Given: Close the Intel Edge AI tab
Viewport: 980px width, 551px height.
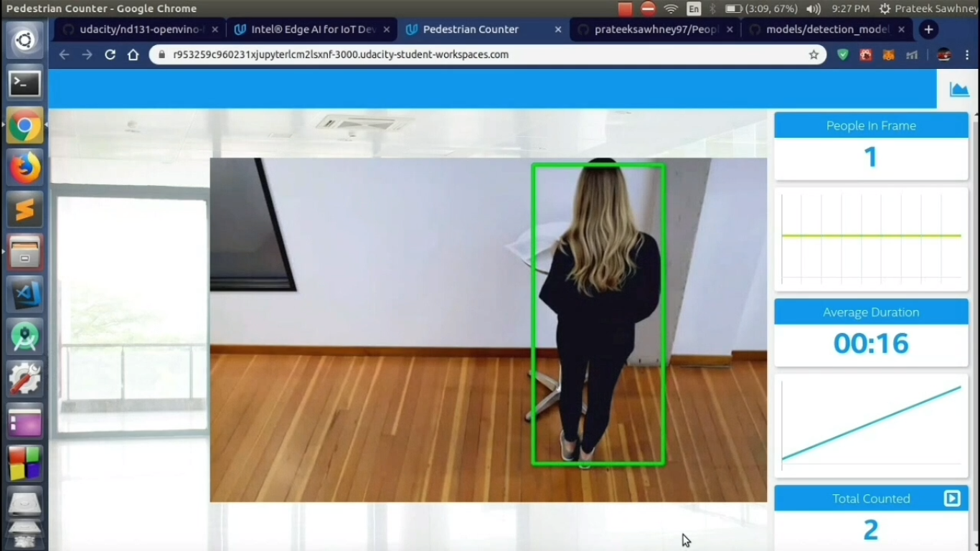Looking at the screenshot, I should click(x=387, y=29).
